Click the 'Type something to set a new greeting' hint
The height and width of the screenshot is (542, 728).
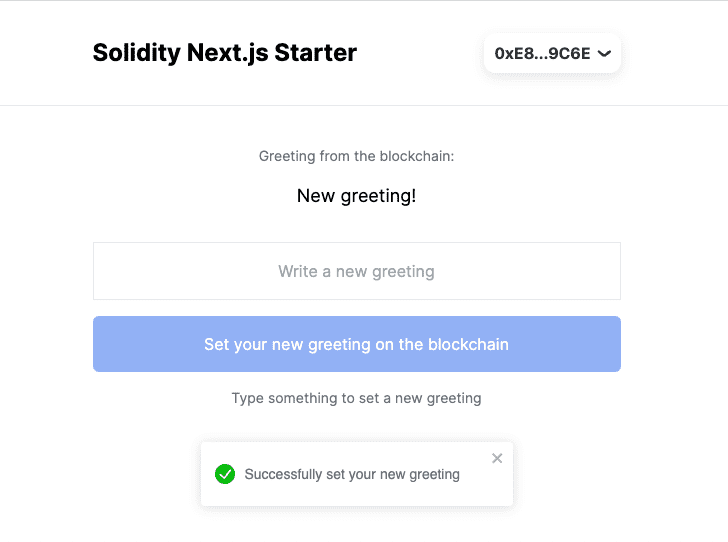click(357, 398)
